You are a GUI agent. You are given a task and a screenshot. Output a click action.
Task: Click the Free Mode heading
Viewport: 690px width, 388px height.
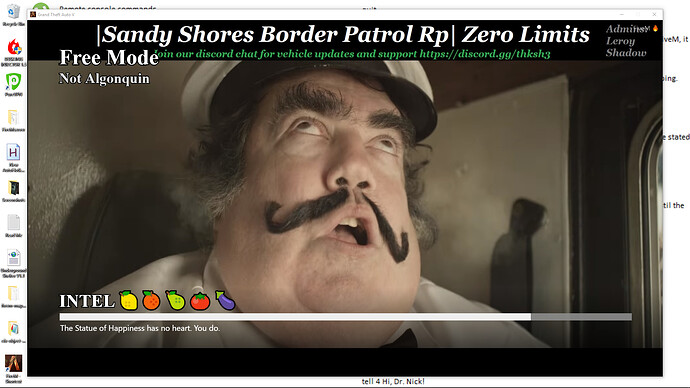tap(109, 58)
